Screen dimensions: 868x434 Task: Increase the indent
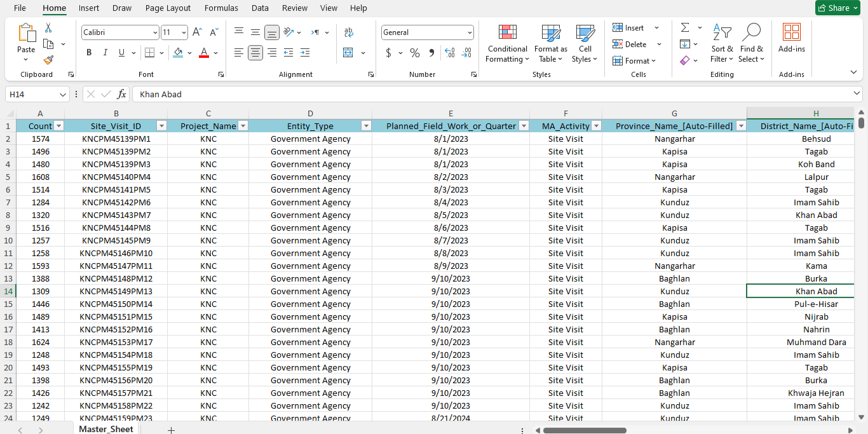pos(305,53)
